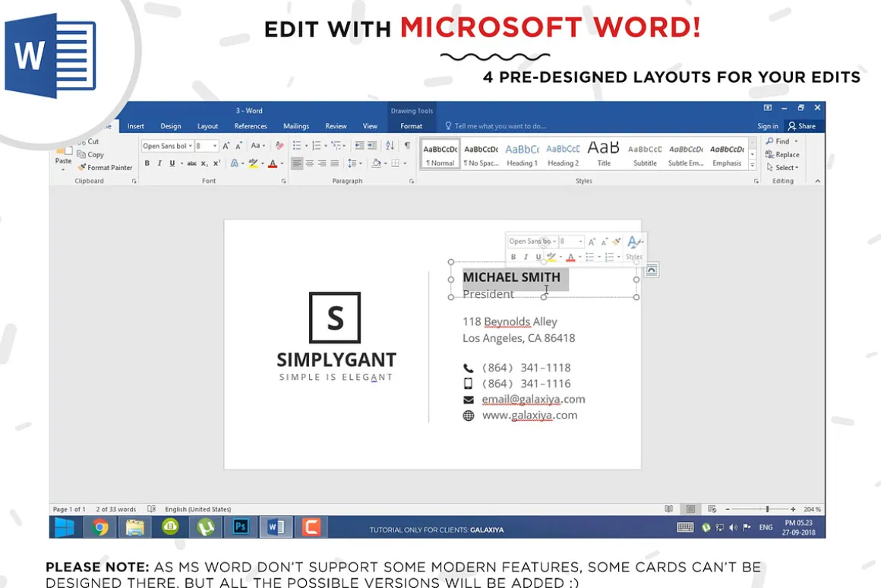Align text right in the ribbon
Screen dimensions: 881x588
tap(322, 163)
